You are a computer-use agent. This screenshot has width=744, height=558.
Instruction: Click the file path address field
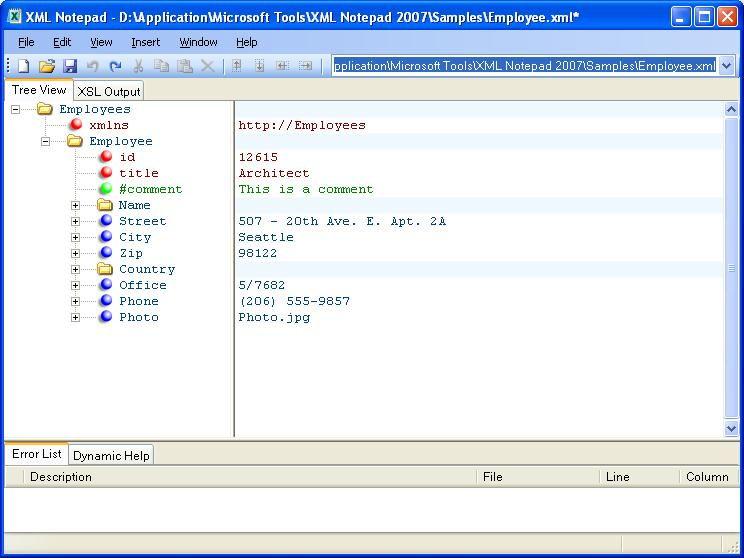(x=525, y=66)
